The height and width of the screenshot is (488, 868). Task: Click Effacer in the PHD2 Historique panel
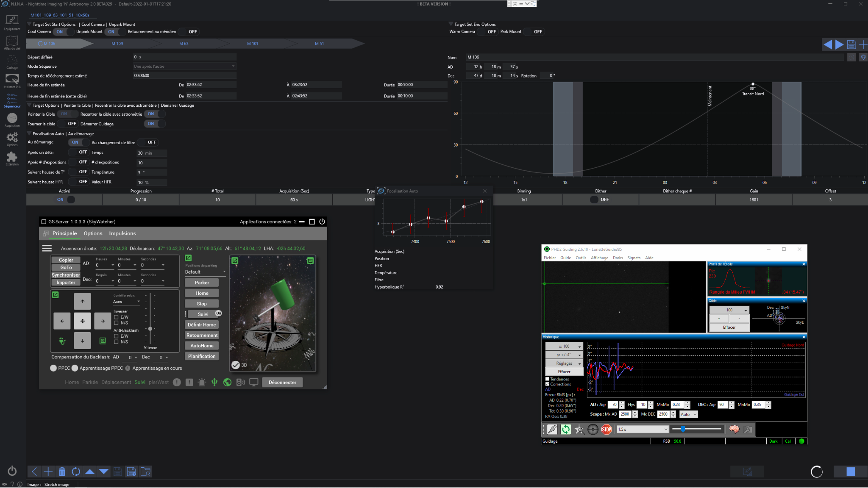564,372
